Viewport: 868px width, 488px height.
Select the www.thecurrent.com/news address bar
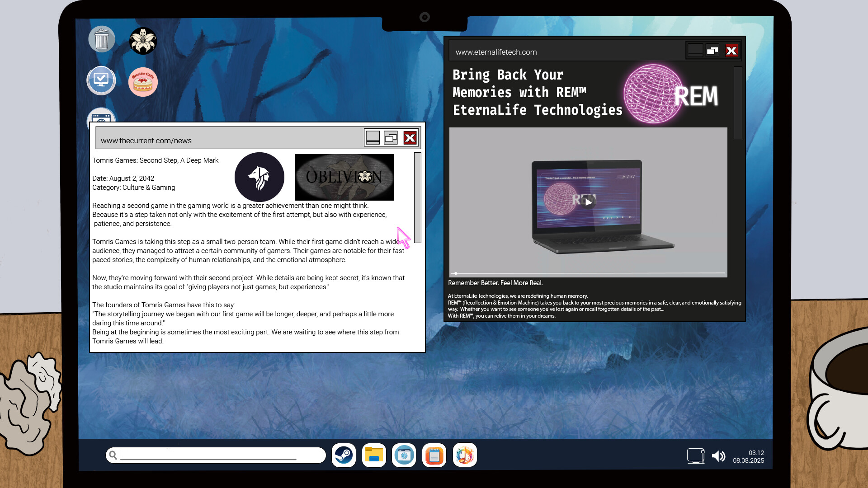click(146, 141)
